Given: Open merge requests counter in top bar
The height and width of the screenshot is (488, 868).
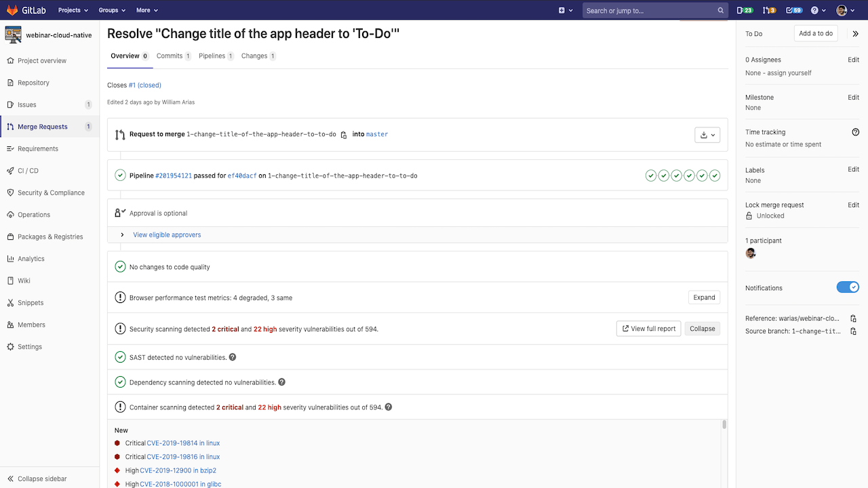Looking at the screenshot, I should [769, 10].
